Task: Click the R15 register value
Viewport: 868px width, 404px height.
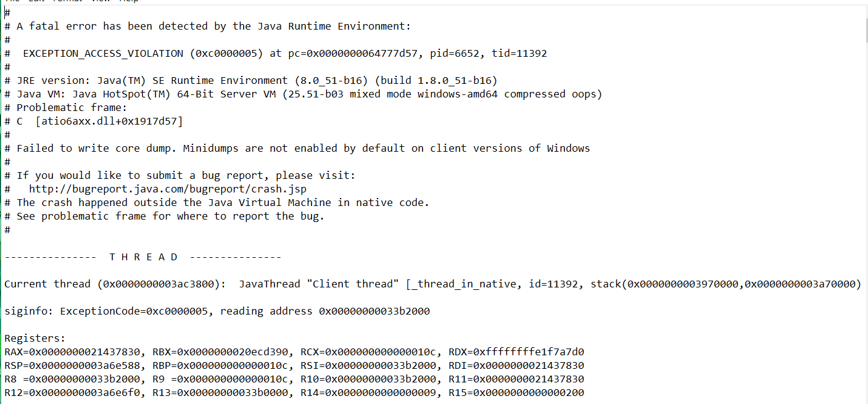Action: (x=528, y=393)
